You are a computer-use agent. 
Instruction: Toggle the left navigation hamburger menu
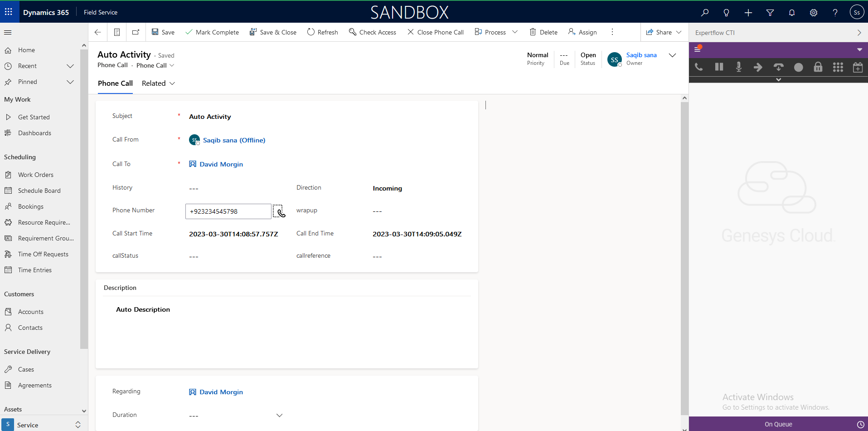(x=8, y=32)
